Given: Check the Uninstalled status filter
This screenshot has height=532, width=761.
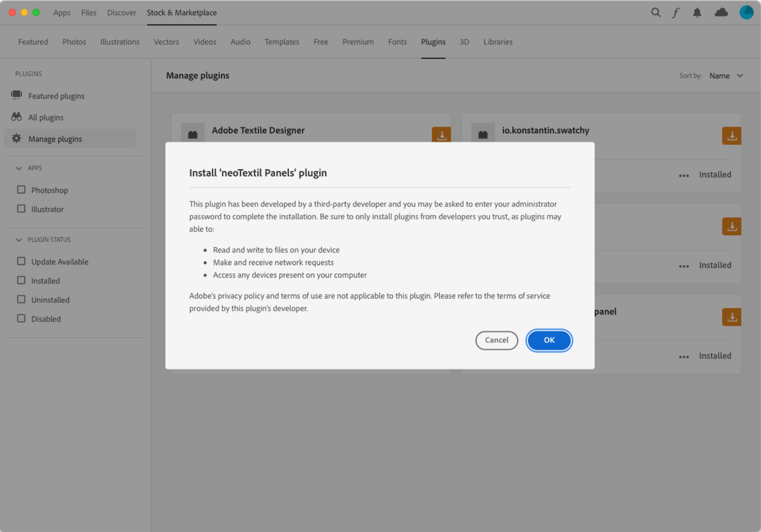Looking at the screenshot, I should (21, 299).
